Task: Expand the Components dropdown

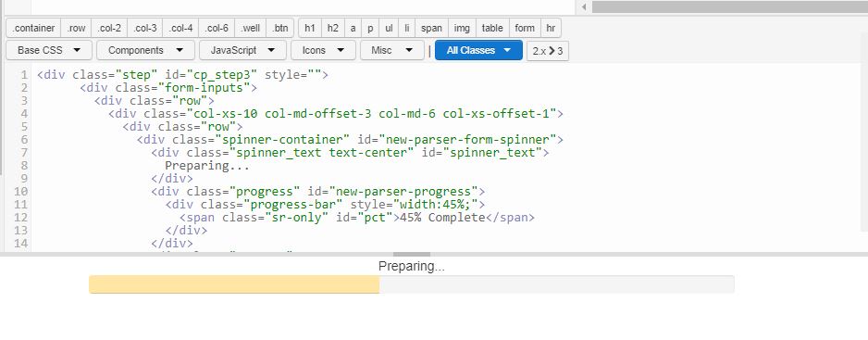Action: [x=145, y=50]
